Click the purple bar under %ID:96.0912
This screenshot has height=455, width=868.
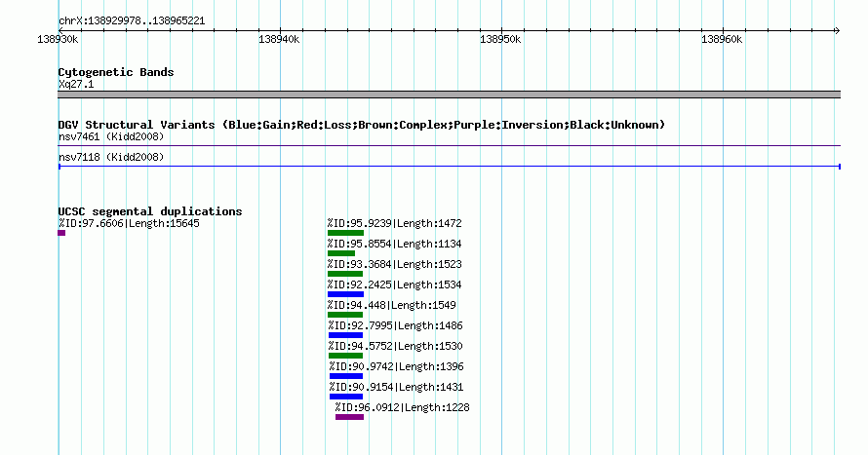(x=350, y=417)
